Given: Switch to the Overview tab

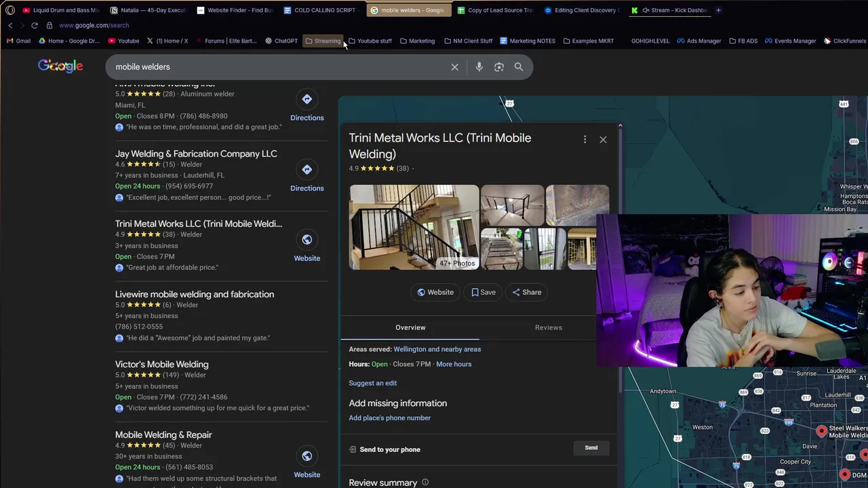Looking at the screenshot, I should click(x=410, y=327).
